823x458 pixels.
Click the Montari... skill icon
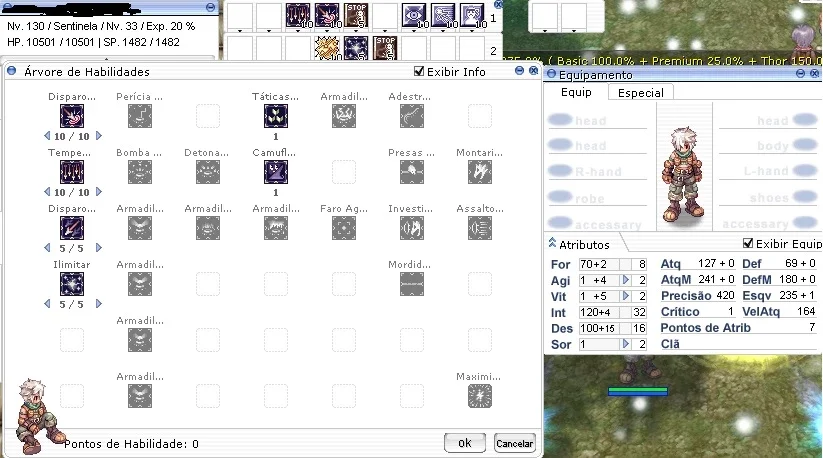[480, 172]
